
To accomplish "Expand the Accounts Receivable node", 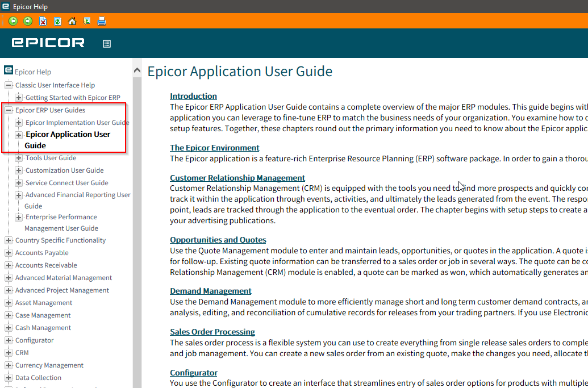I will 9,265.
